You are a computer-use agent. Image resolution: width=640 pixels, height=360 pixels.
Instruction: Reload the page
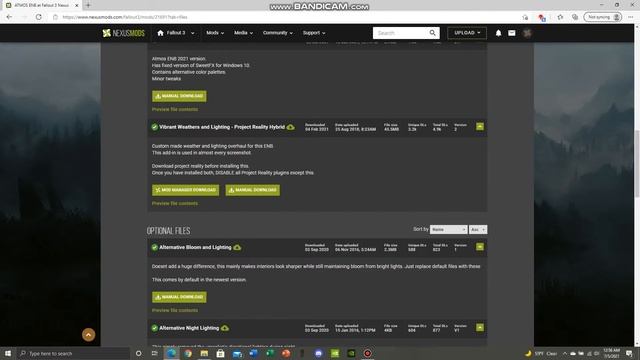[x=39, y=17]
